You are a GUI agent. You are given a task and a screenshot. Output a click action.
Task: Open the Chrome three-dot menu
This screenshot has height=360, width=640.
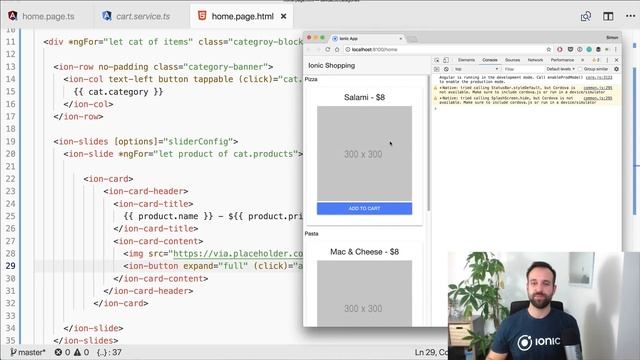616,49
